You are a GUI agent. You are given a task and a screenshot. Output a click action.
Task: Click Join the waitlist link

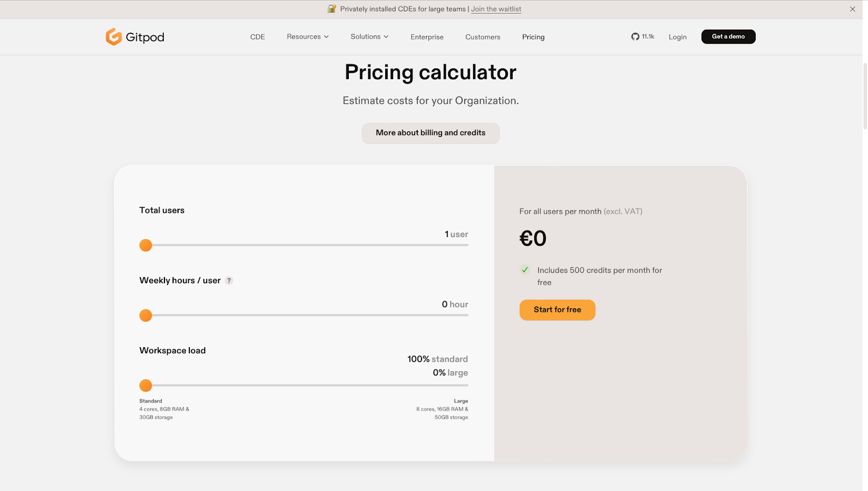(x=495, y=9)
